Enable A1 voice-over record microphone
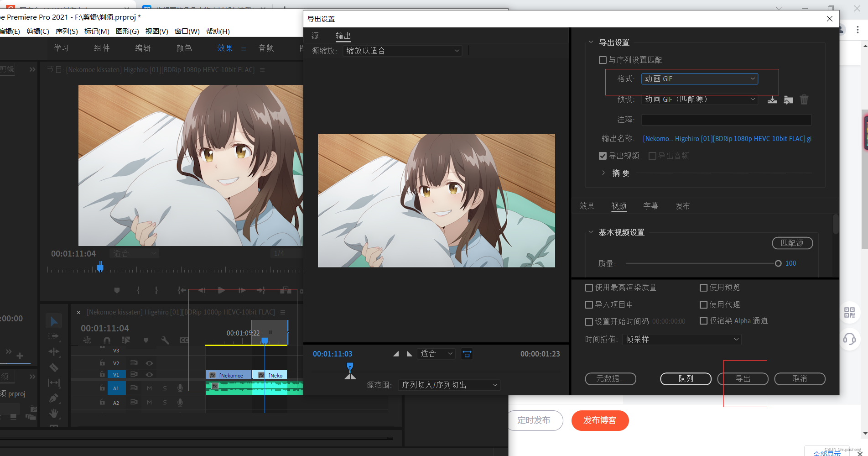This screenshot has height=456, width=868. click(x=180, y=388)
